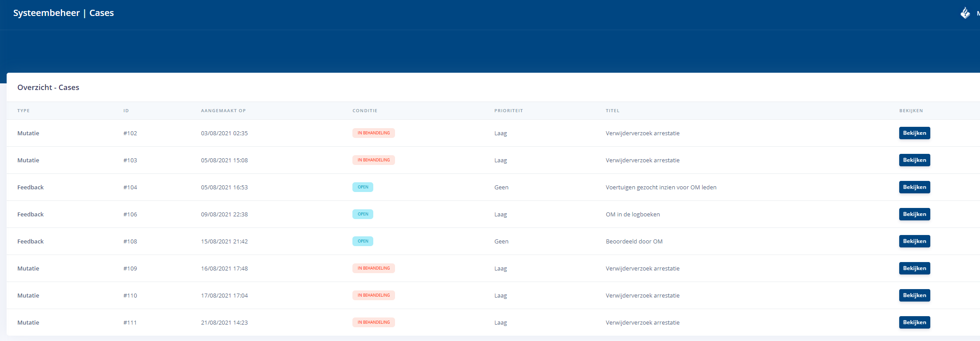Screen dimensions: 980x341
Task: Click Bekijken for case #111
Action: click(x=914, y=322)
